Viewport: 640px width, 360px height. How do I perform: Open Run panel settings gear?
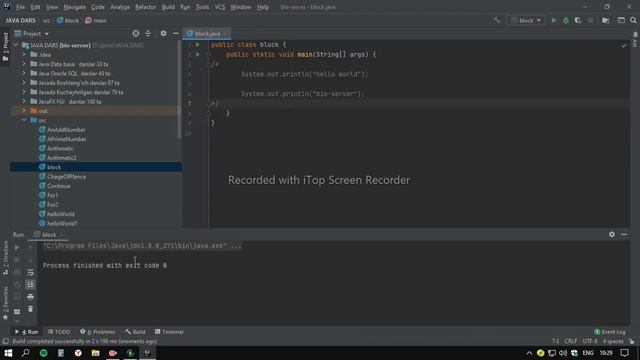click(x=612, y=234)
